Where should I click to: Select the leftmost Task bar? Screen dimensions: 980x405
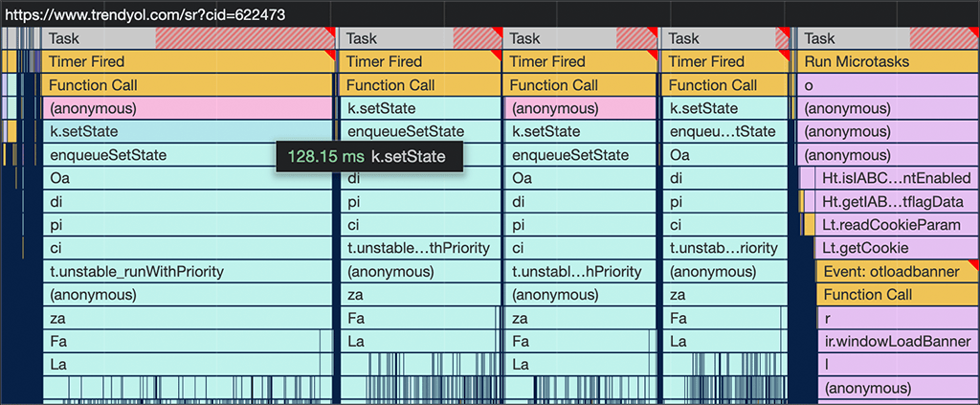point(187,38)
